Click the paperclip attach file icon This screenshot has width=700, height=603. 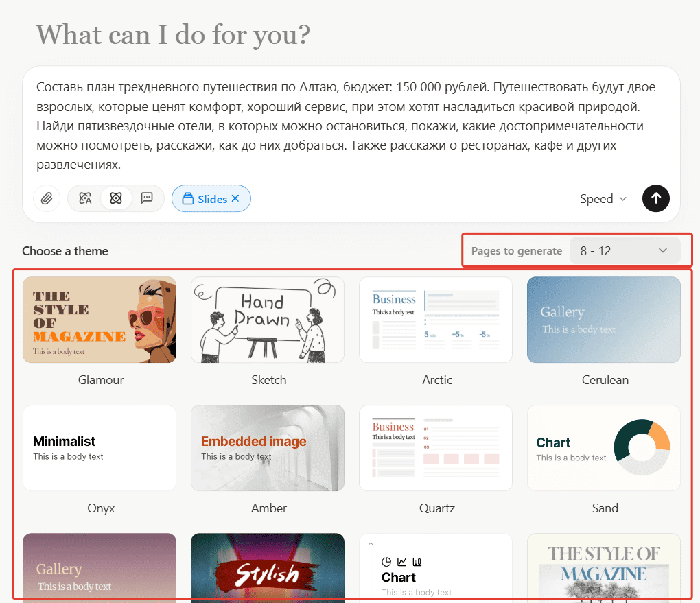coord(47,198)
